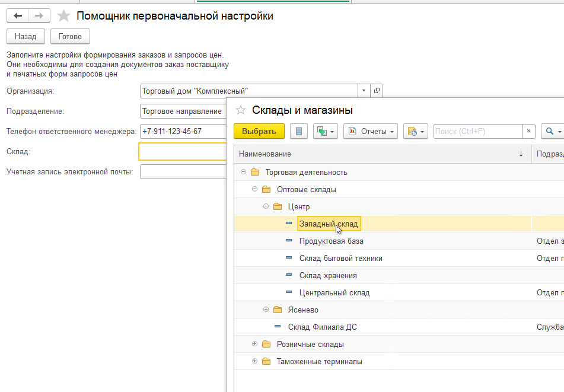
Task: Star the Склады и магазины window as favorite
Action: (240, 110)
